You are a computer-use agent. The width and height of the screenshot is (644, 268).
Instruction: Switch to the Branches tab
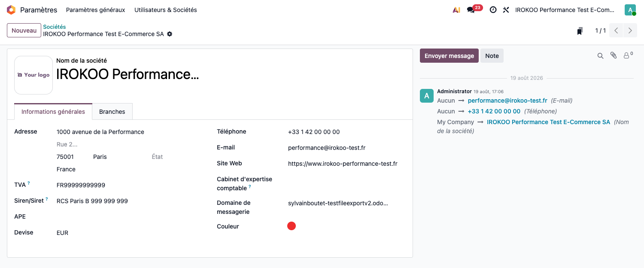click(x=112, y=112)
